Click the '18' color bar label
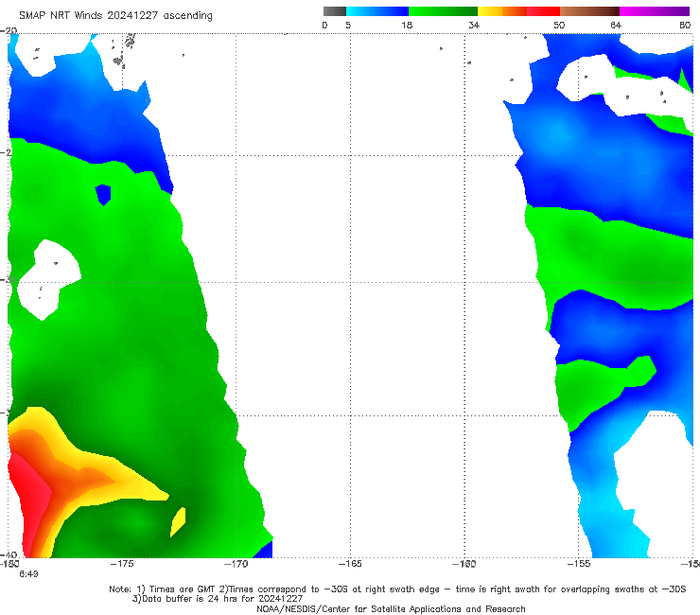This screenshot has height=615, width=700. pos(407,25)
